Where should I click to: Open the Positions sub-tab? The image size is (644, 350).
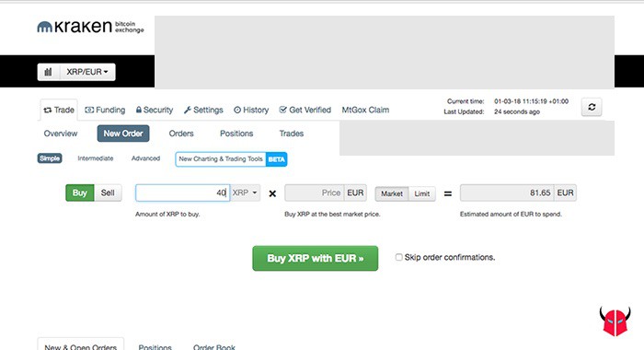[236, 134]
